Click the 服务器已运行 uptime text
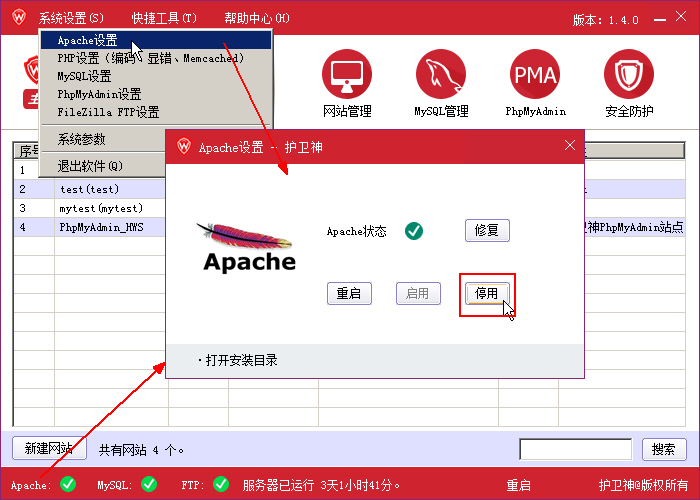The height and width of the screenshot is (500, 700). click(321, 485)
